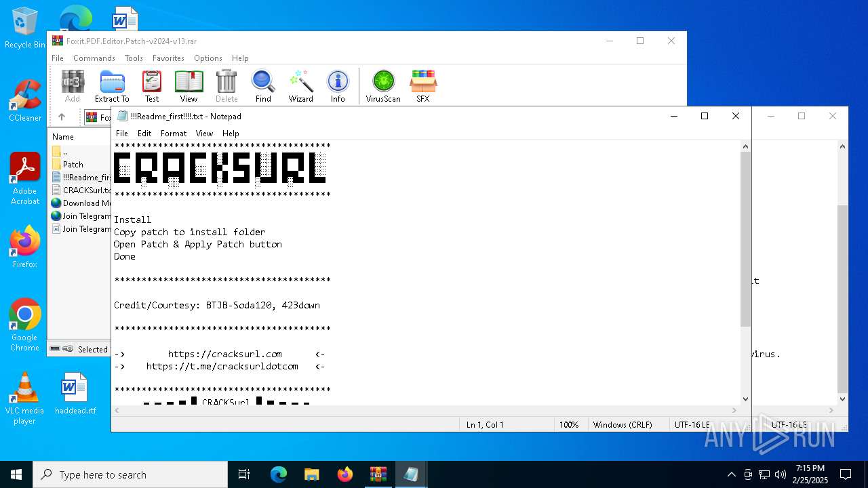The width and height of the screenshot is (868, 488).
Task: Open the View toolbar icon in WinRAR
Action: (x=189, y=86)
